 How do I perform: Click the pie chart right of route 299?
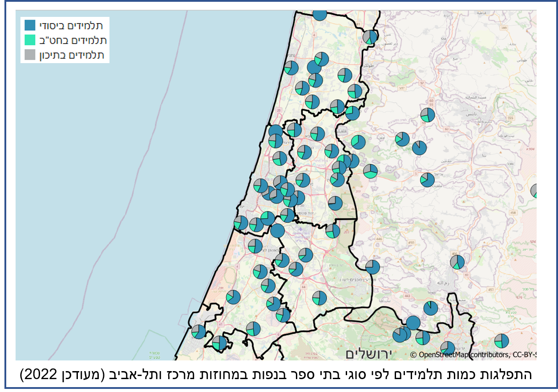(x=233, y=297)
